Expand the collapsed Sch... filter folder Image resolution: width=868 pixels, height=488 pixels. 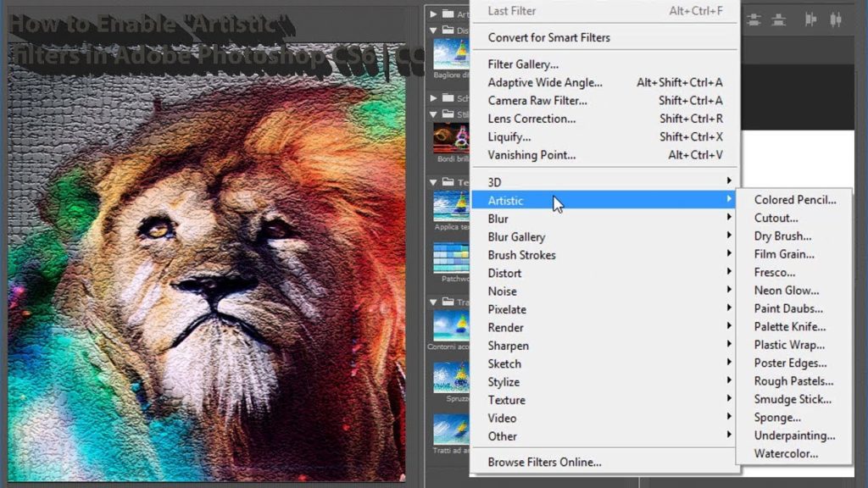(x=433, y=98)
